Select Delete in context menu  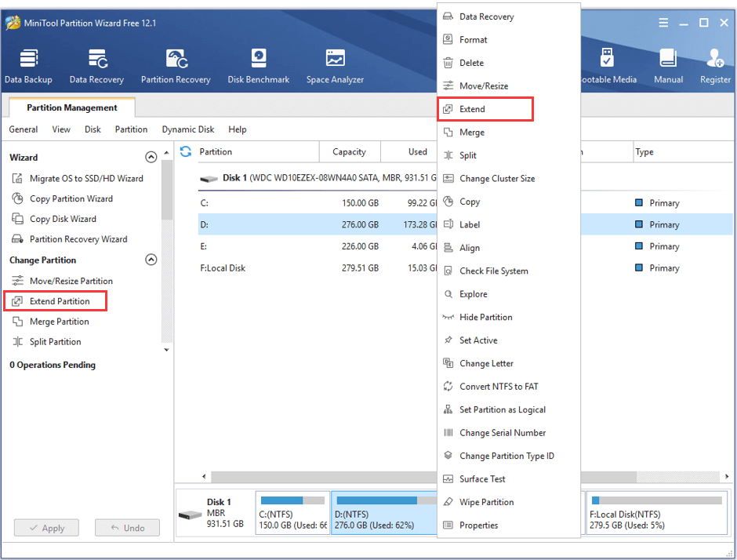509,63
